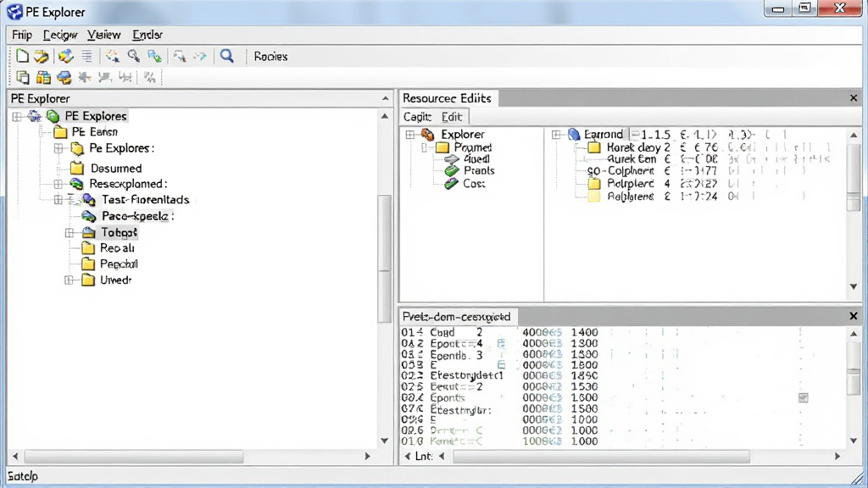Expand the Test-Fiorenltads tree node
The image size is (868, 488).
pos(58,200)
